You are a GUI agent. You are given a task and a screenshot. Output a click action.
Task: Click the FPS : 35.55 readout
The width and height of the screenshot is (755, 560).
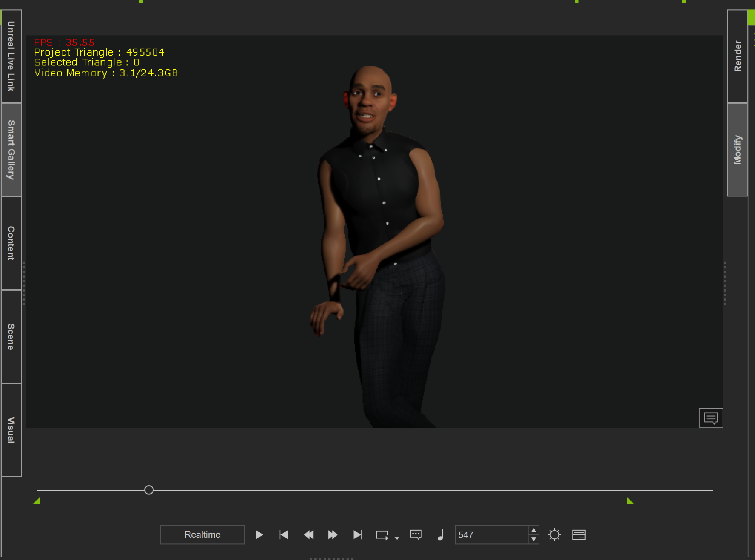coord(64,42)
